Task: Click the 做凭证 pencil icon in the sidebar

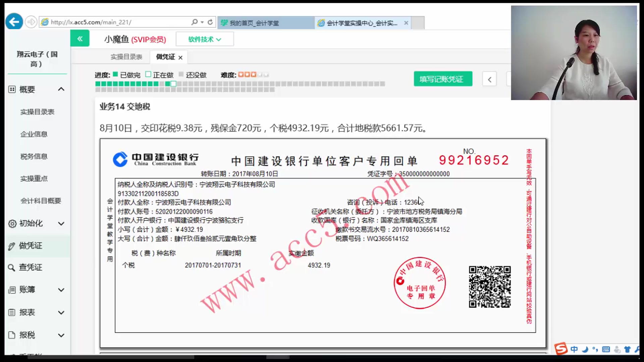Action: click(x=12, y=246)
